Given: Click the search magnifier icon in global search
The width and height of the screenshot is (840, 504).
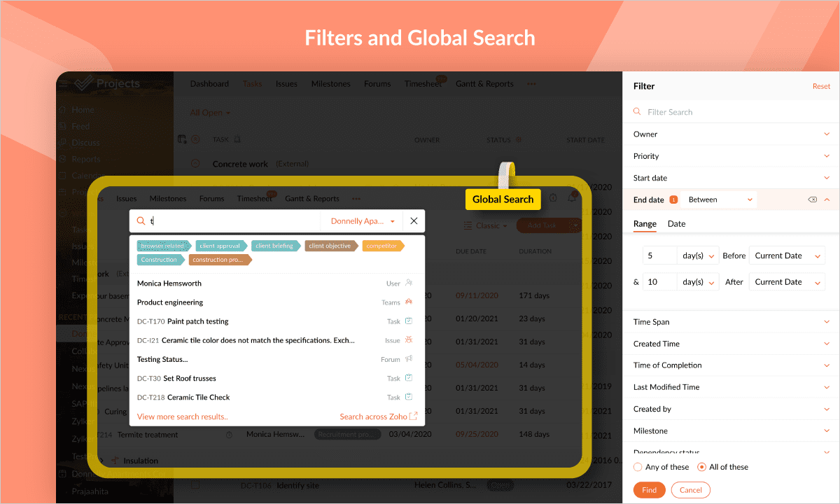Looking at the screenshot, I should click(x=141, y=221).
